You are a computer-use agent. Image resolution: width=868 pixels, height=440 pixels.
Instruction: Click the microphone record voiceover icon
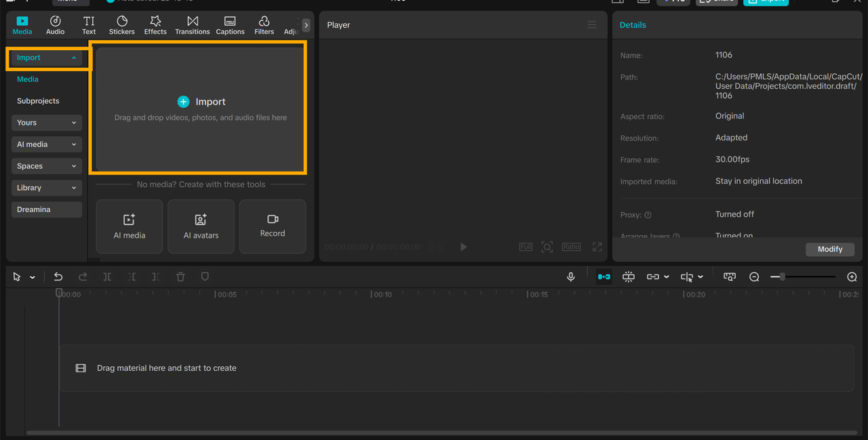click(571, 277)
